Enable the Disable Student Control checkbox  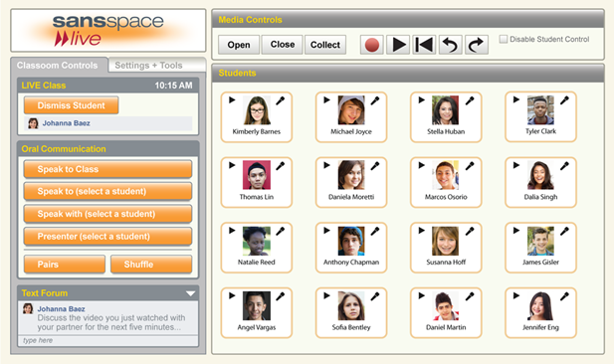tap(504, 39)
